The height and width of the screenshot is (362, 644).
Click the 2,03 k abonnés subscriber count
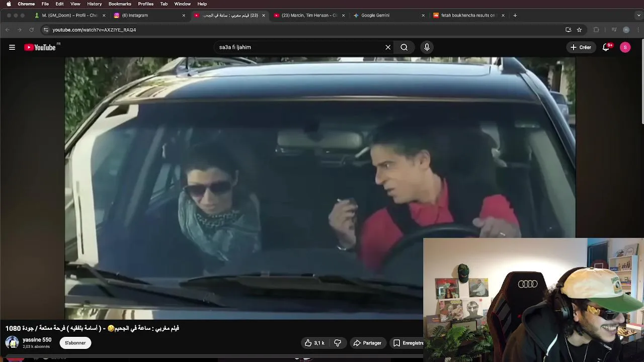tap(36, 347)
